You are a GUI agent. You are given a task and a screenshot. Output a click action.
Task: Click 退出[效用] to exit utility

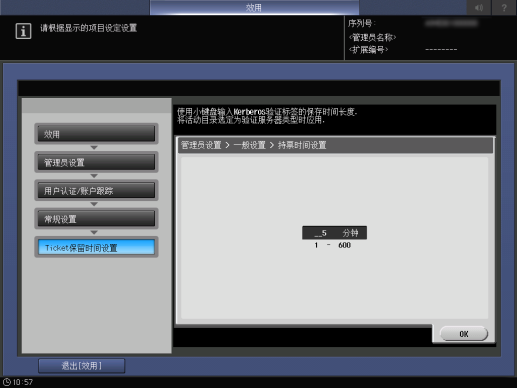[82, 366]
